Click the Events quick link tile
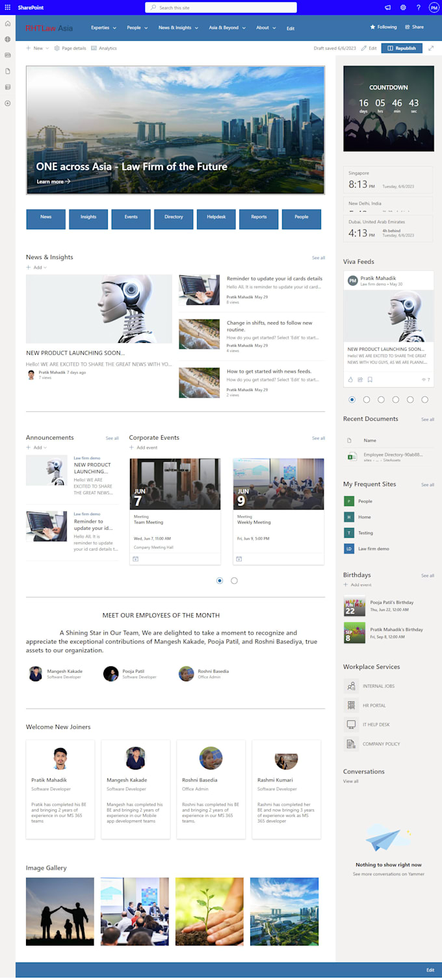This screenshot has height=980, width=442. pos(131,219)
